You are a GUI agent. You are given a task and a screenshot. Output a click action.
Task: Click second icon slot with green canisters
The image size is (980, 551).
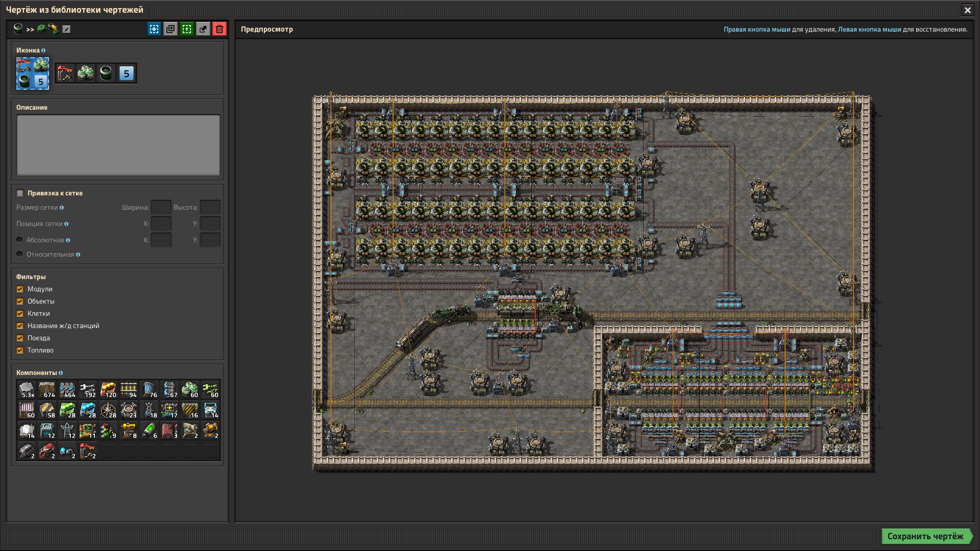click(x=86, y=73)
